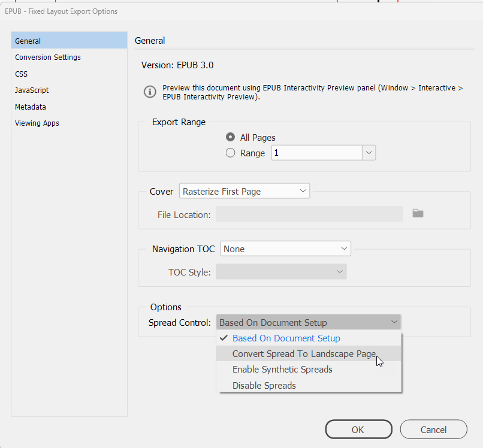Dismiss the dialog with Cancel

click(433, 429)
